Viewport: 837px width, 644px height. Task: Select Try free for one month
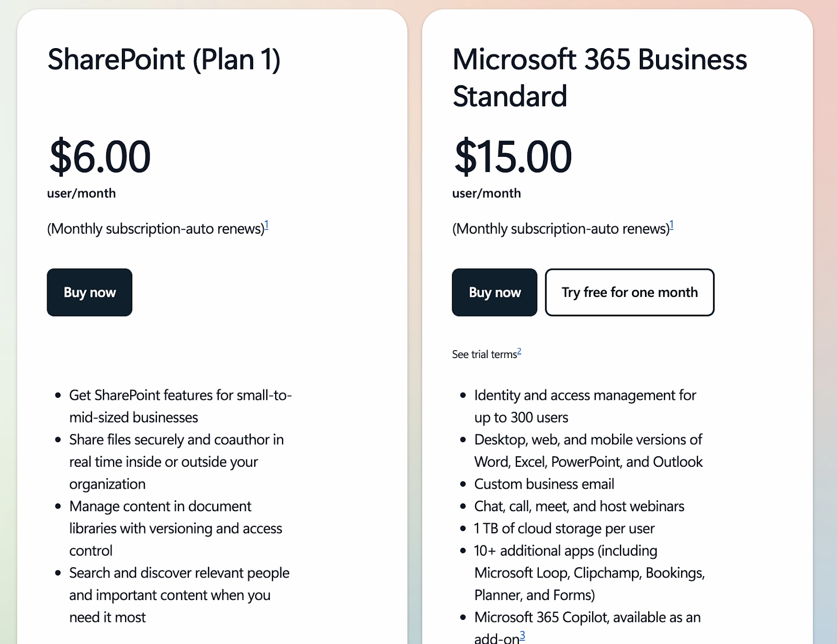pos(629,292)
